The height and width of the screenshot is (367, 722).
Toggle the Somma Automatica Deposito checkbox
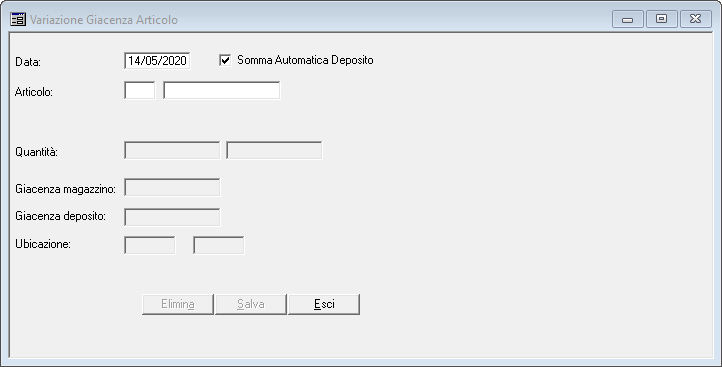pyautogui.click(x=225, y=60)
